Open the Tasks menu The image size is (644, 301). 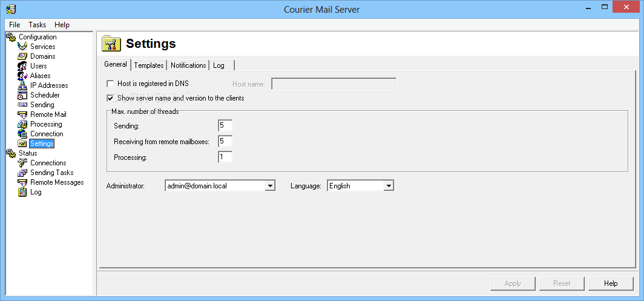click(x=38, y=25)
